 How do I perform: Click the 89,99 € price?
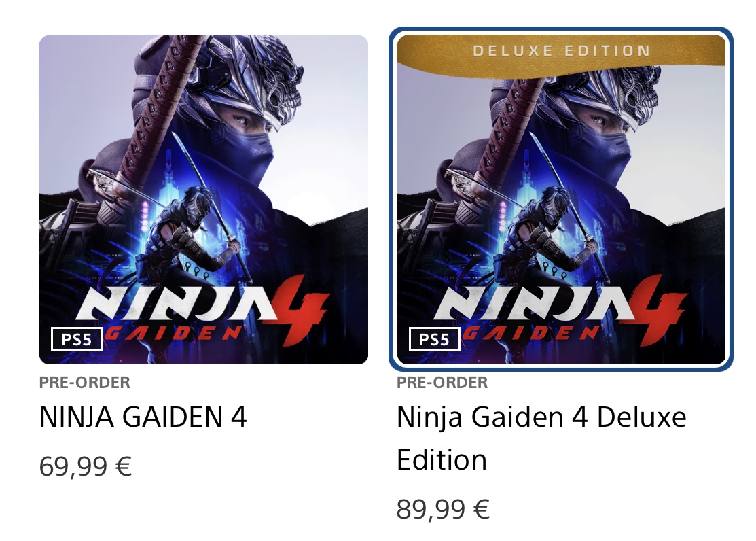pos(443,509)
